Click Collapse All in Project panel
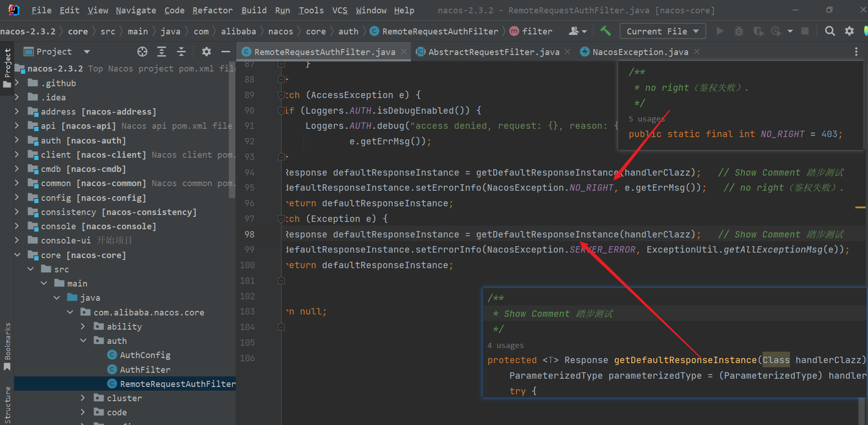The height and width of the screenshot is (425, 868). [x=181, y=52]
